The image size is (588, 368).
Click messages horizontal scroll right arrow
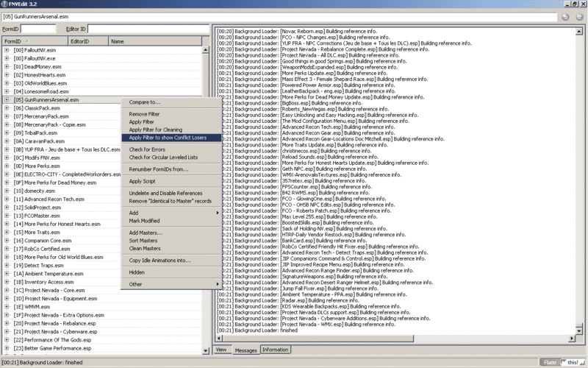pyautogui.click(x=572, y=339)
